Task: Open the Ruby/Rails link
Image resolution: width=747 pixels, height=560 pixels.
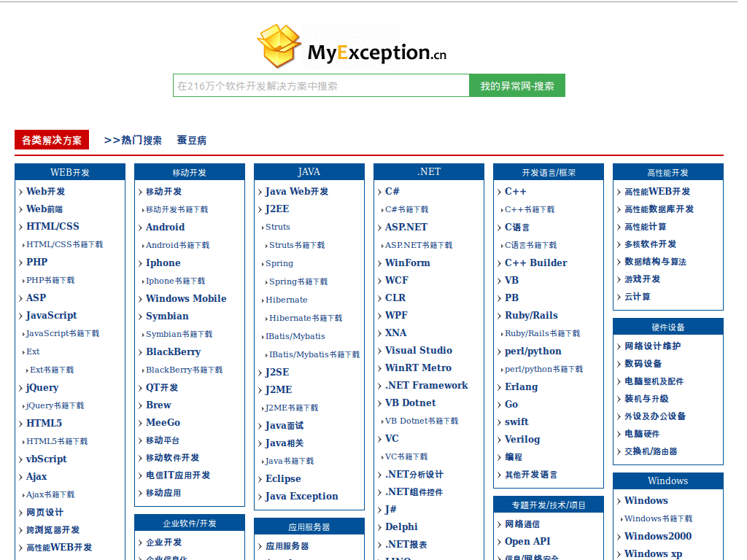Action: [531, 315]
